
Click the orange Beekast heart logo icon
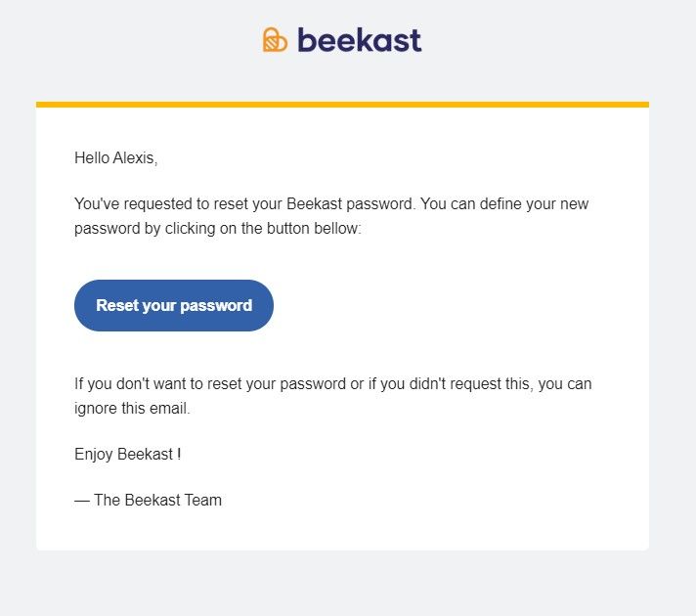(275, 40)
